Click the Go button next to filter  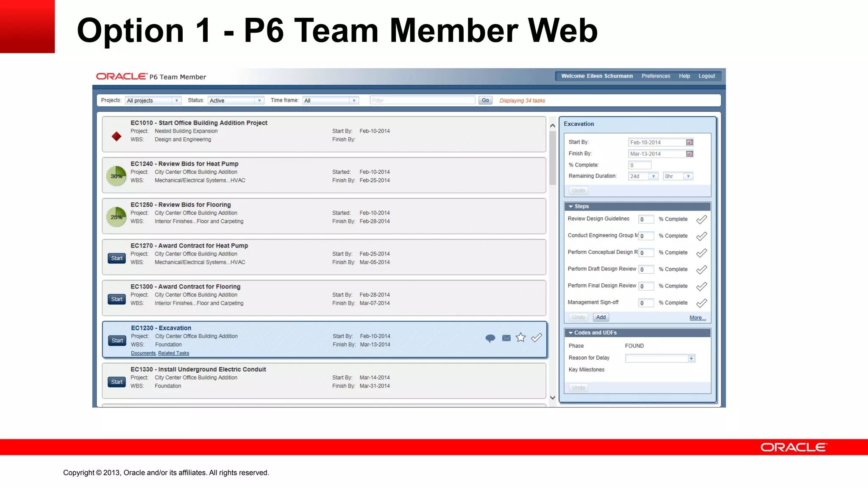pyautogui.click(x=485, y=100)
